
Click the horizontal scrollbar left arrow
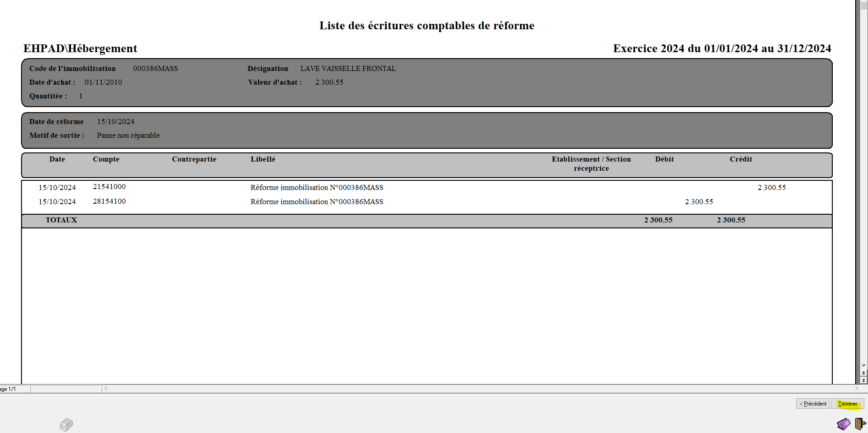point(106,389)
